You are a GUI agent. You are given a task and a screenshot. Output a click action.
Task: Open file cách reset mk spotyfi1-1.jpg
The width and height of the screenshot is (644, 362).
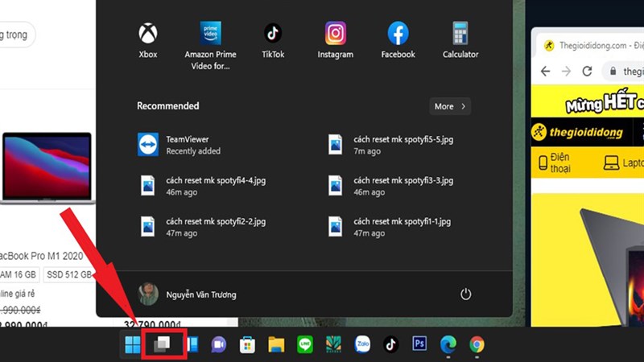[x=390, y=227]
